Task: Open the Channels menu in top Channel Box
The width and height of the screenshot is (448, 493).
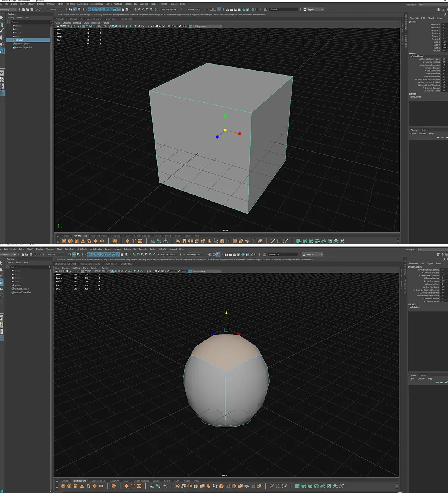Action: [x=414, y=18]
